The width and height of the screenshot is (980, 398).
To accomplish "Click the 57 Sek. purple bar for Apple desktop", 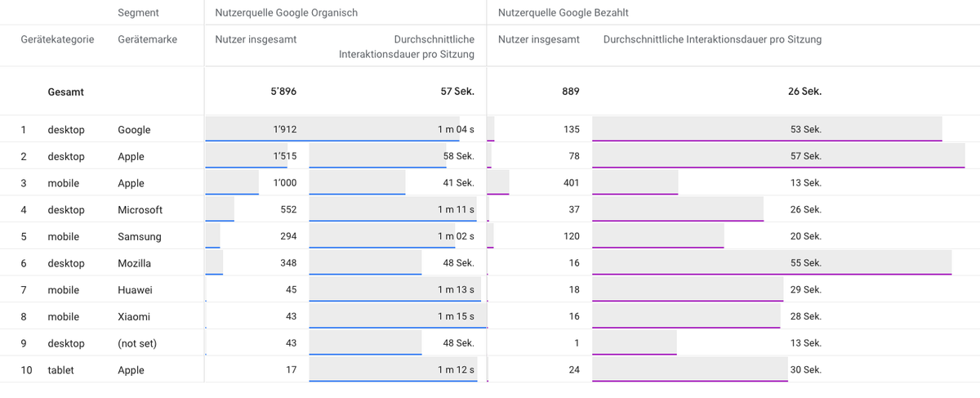I will click(x=778, y=156).
